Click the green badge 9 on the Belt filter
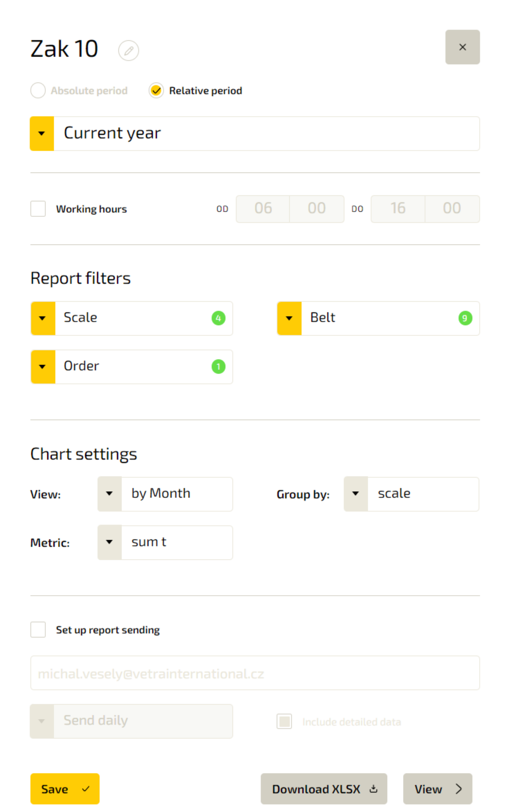 465,318
